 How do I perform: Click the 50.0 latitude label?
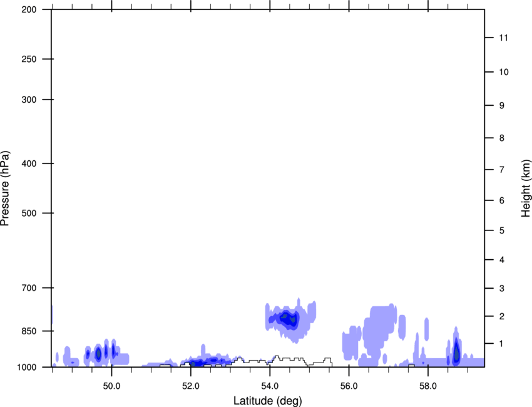111,386
